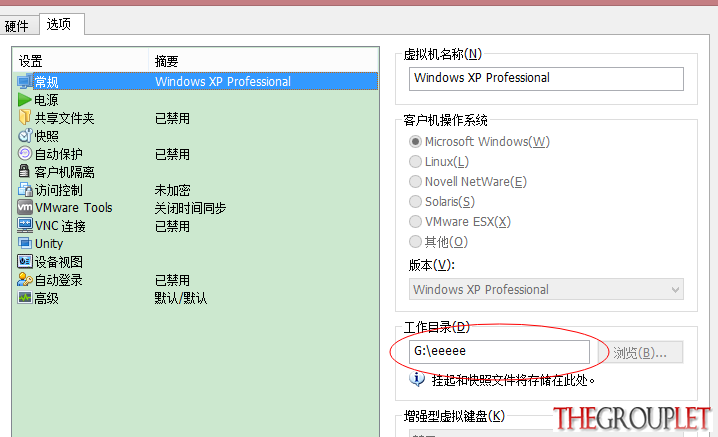Select the VMware Tools settings row

click(x=197, y=208)
